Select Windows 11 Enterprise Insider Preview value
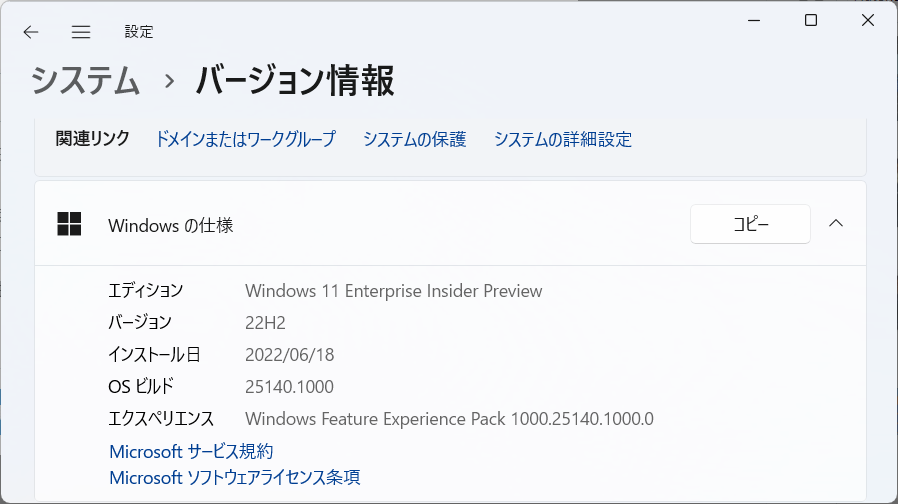Image resolution: width=898 pixels, height=504 pixels. (x=393, y=291)
